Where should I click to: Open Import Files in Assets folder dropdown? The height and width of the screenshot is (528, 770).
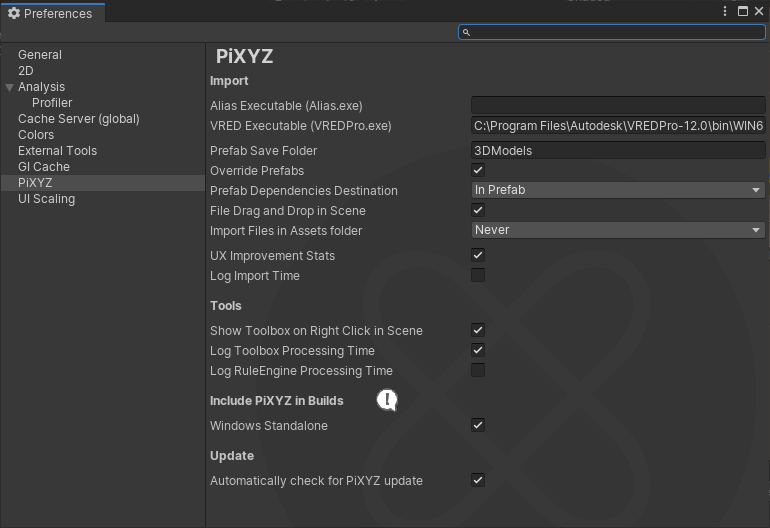tap(618, 230)
